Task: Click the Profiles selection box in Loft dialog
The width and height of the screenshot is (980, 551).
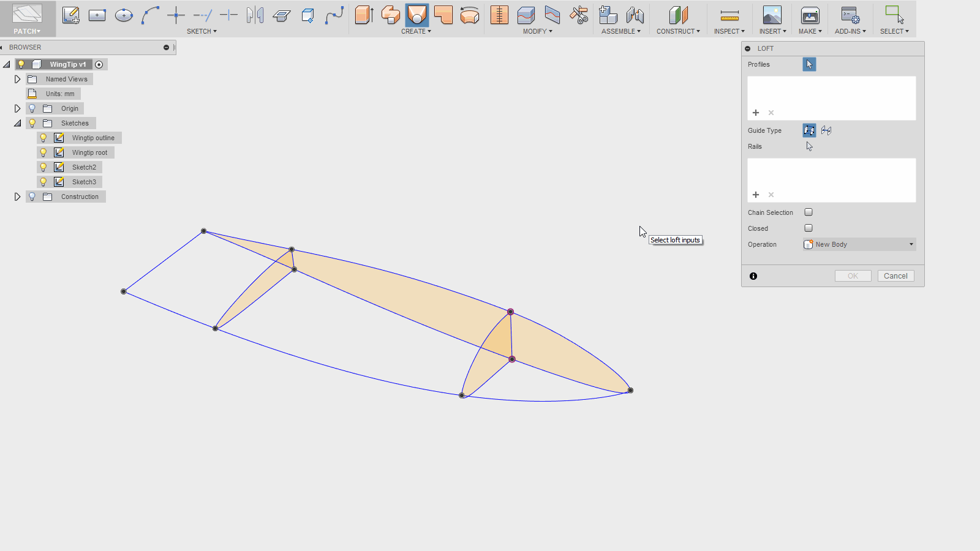Action: point(809,64)
